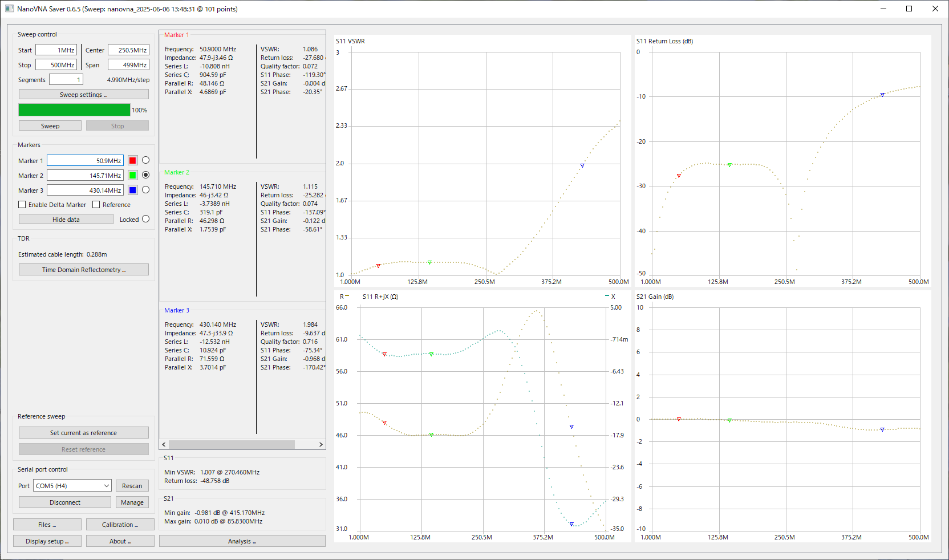Click the S11 R+jX chart title
The height and width of the screenshot is (560, 949).
(x=380, y=297)
